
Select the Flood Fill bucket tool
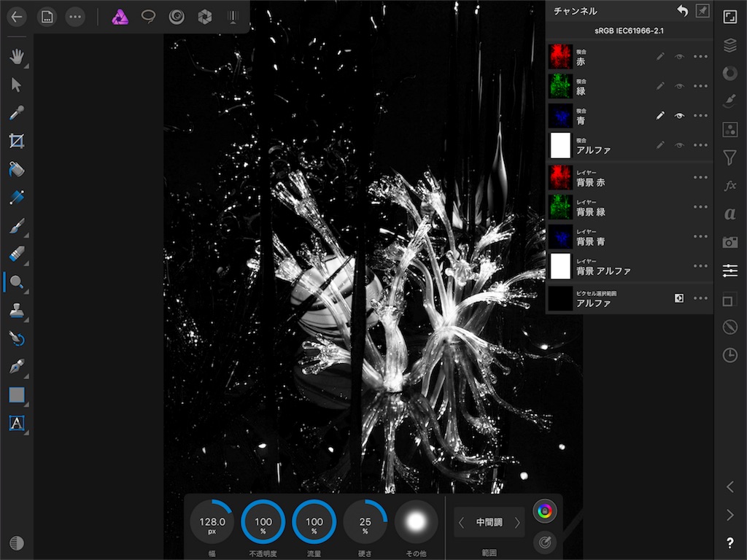(x=17, y=169)
